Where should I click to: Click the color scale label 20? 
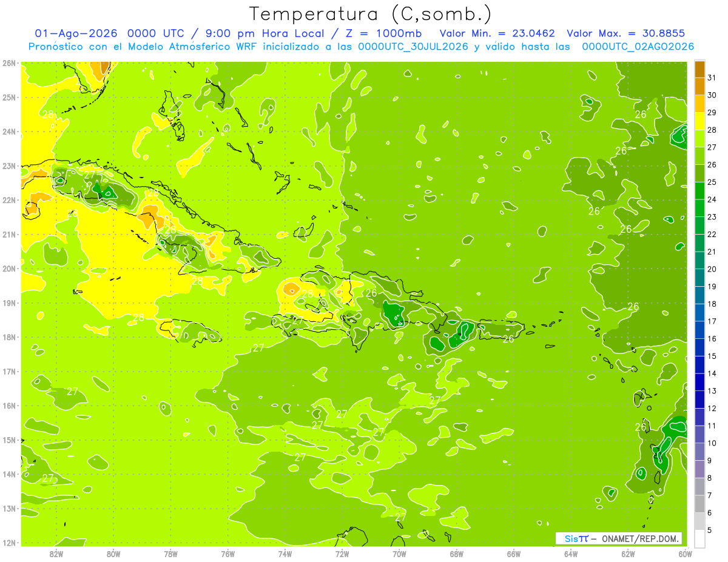(712, 269)
